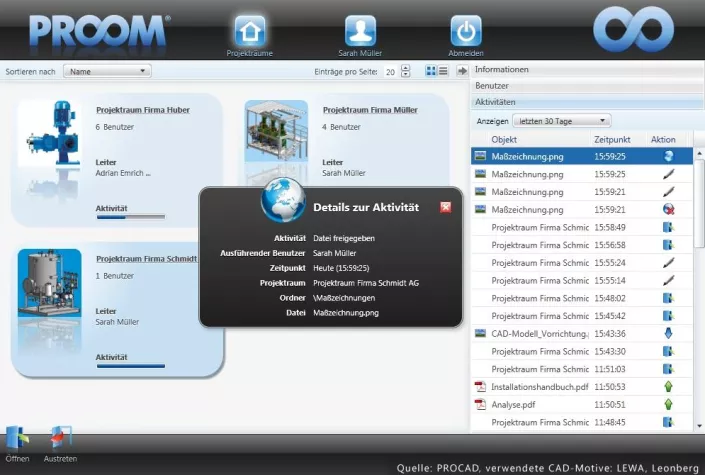The width and height of the screenshot is (705, 475).
Task: Increase the Einträge pro Seite stepper value
Action: click(406, 68)
